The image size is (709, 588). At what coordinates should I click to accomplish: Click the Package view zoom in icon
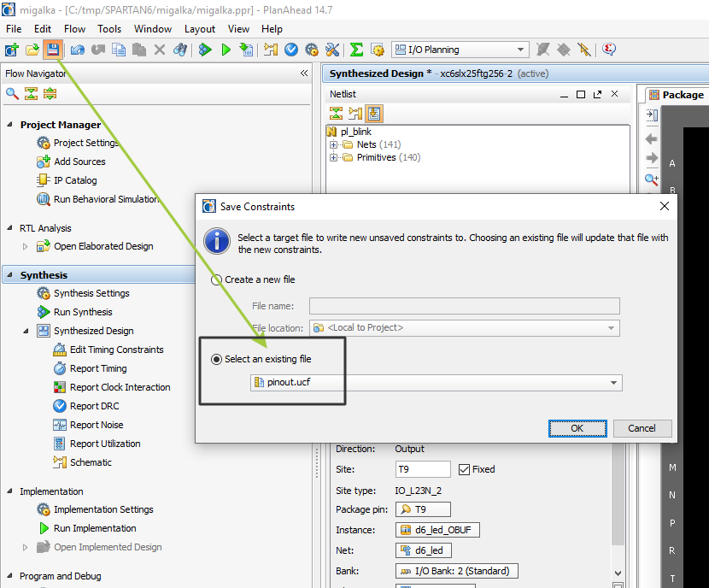652,179
